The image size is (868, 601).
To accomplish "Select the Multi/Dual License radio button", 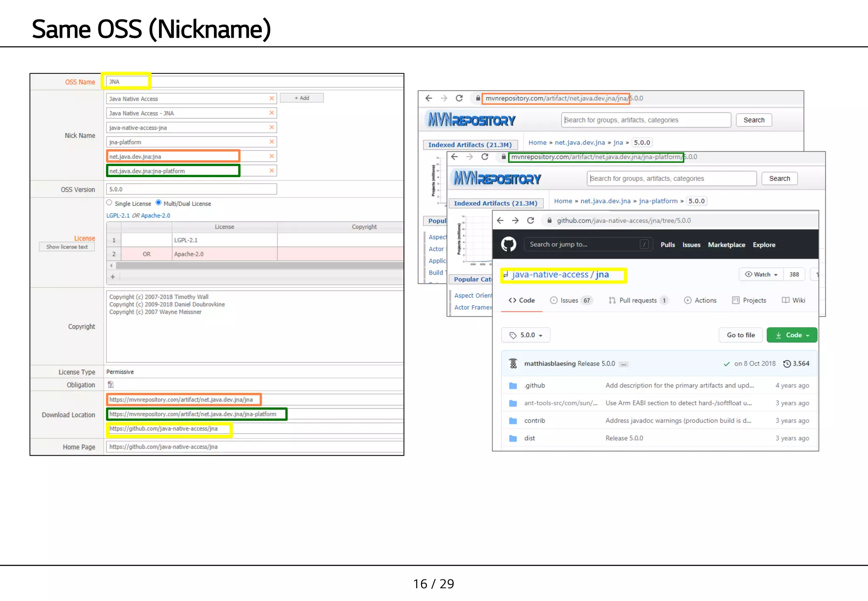I will (x=159, y=203).
